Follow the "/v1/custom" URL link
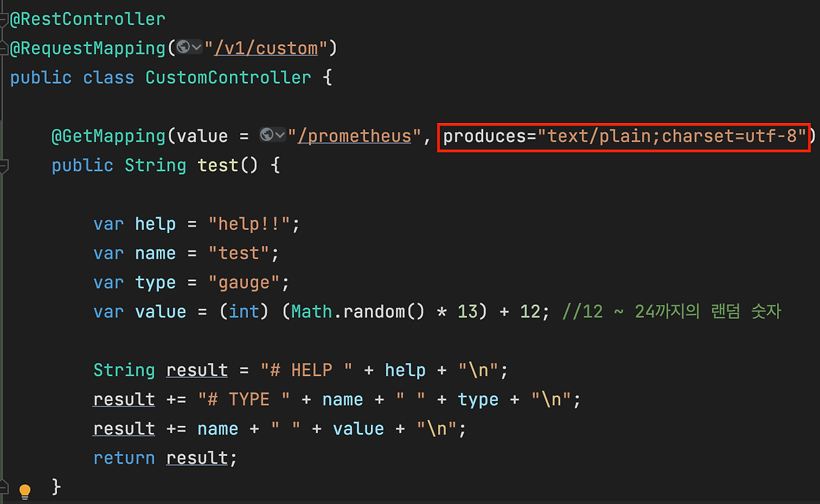820x504 pixels. pyautogui.click(x=266, y=48)
